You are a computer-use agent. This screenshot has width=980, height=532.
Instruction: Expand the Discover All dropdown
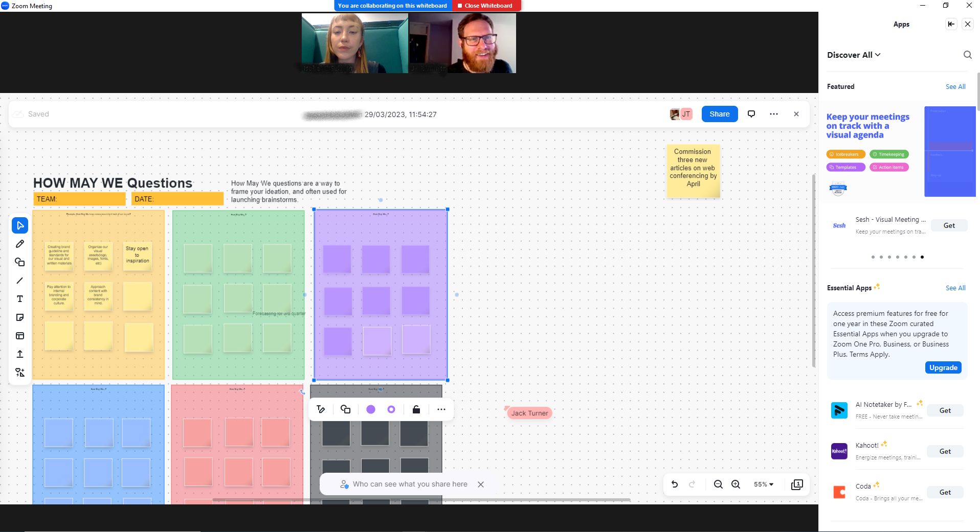click(x=854, y=55)
